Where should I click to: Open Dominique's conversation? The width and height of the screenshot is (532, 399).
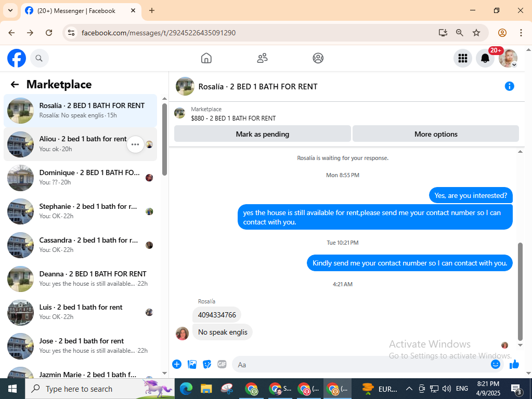(80, 178)
